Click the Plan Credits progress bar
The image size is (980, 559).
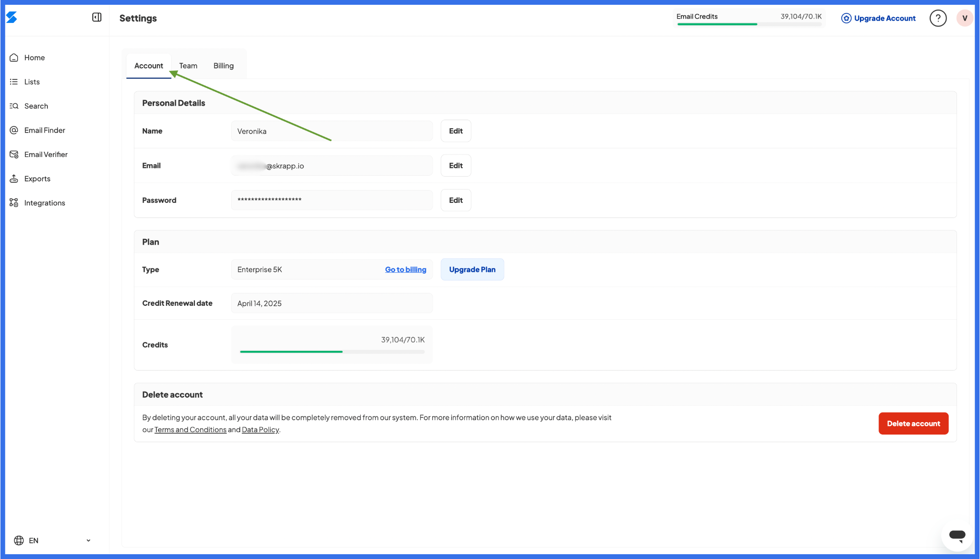point(332,352)
